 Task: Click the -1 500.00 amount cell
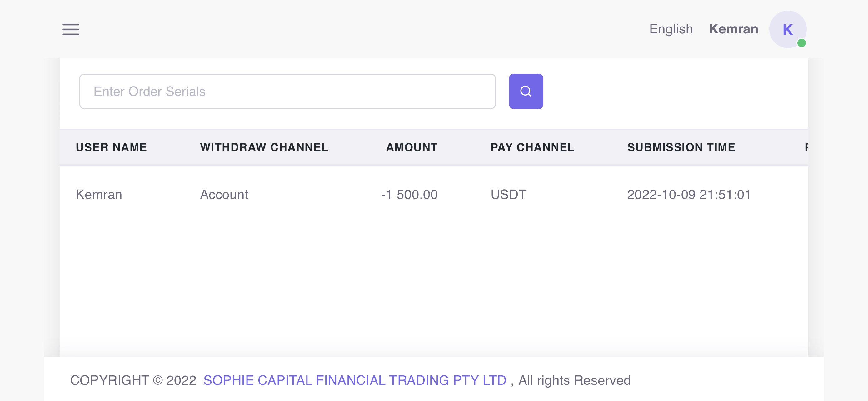[409, 195]
